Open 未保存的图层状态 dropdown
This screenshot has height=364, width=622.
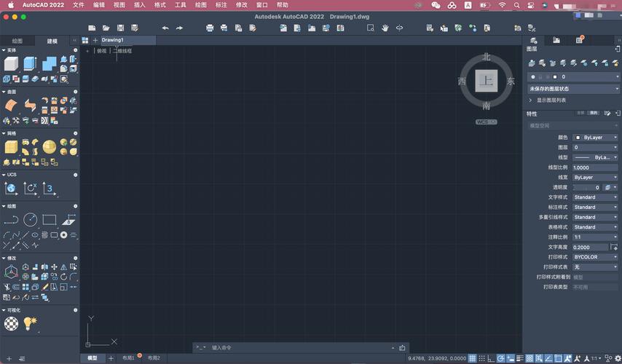pos(573,89)
